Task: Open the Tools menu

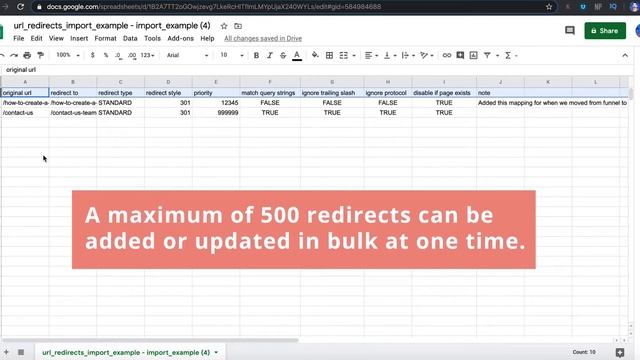Action: [x=152, y=38]
